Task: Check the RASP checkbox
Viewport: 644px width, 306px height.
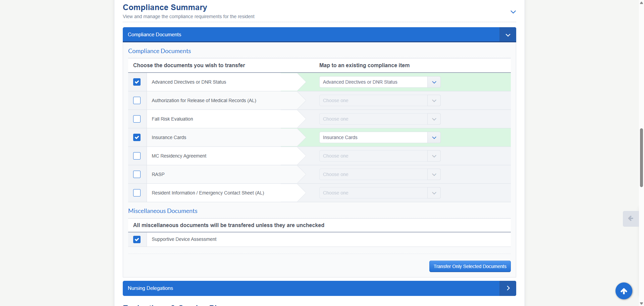Action: coord(137,174)
